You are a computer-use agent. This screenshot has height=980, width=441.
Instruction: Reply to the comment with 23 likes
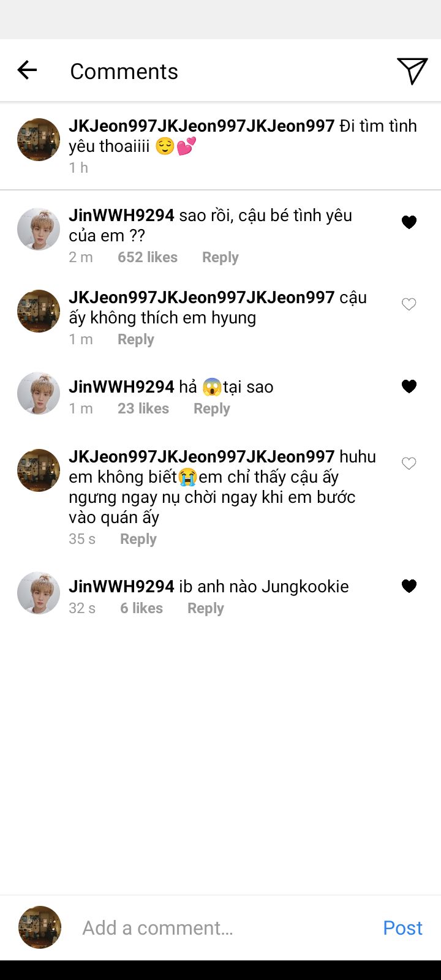pyautogui.click(x=212, y=409)
